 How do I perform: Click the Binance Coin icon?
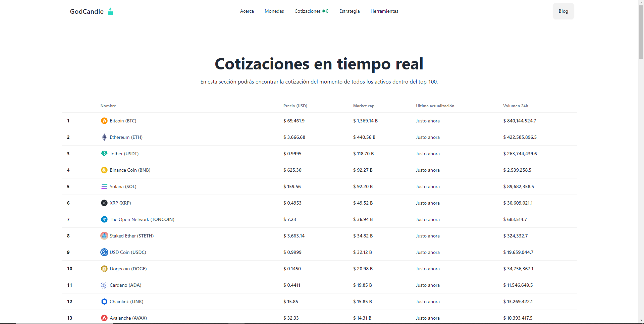pos(104,170)
